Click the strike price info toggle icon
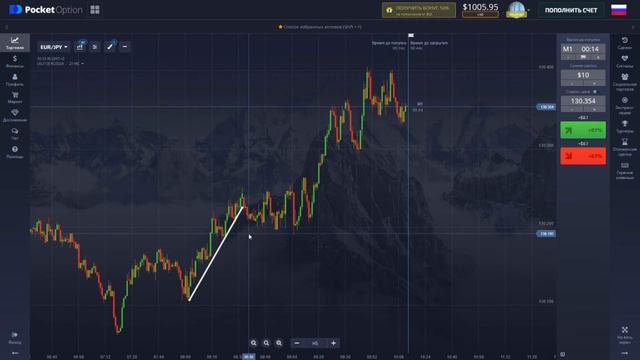The height and width of the screenshot is (360, 640). pyautogui.click(x=595, y=92)
